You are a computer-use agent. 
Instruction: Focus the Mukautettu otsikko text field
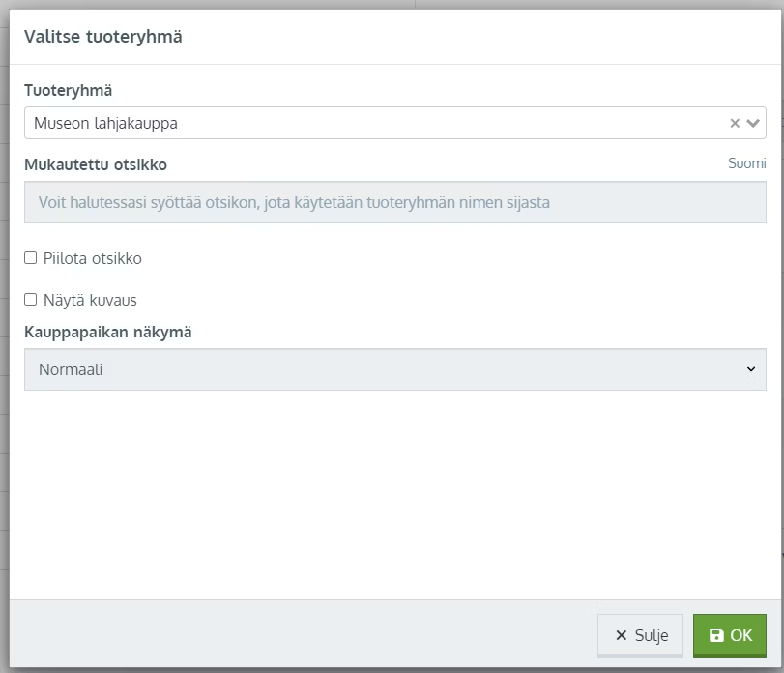pyautogui.click(x=395, y=202)
